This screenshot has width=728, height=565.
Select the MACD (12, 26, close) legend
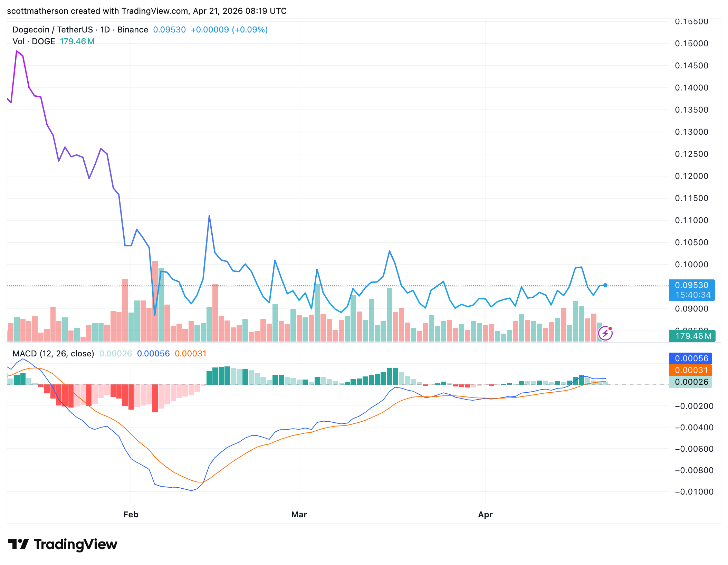(x=53, y=354)
